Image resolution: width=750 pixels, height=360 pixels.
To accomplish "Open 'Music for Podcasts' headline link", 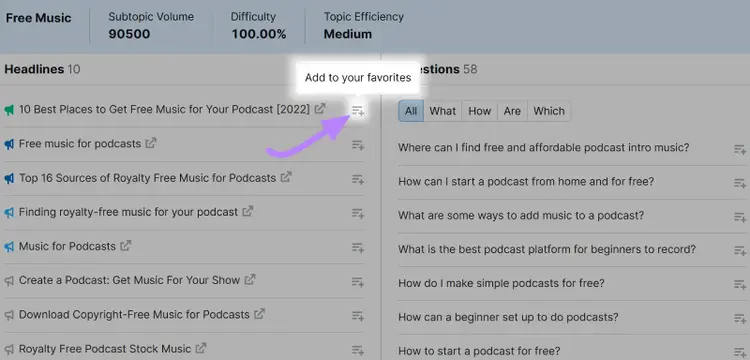I will [x=67, y=246].
